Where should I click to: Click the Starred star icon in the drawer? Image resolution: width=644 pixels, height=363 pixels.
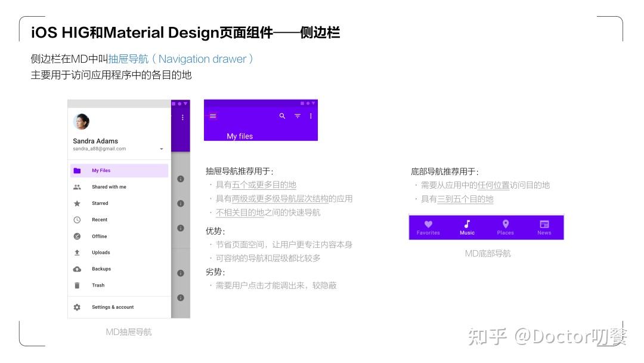click(x=78, y=203)
